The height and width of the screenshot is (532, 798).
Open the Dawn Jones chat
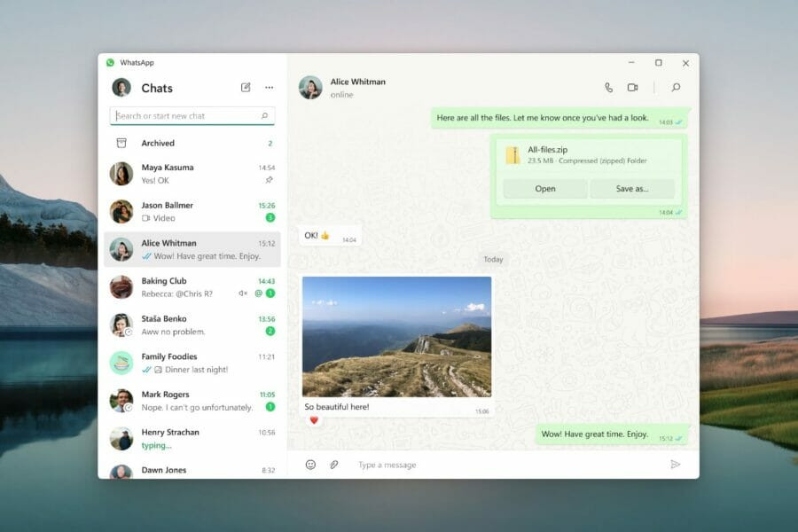click(192, 470)
